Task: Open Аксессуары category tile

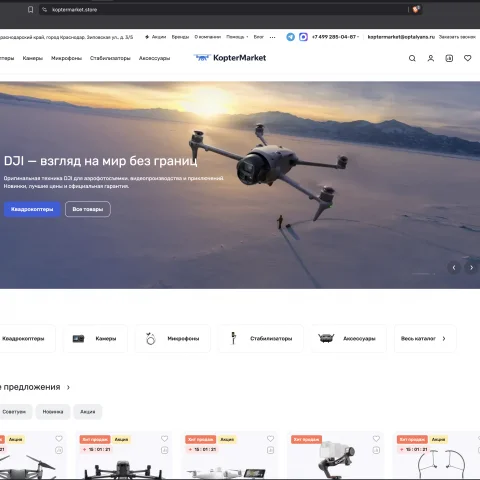Action: (x=349, y=339)
